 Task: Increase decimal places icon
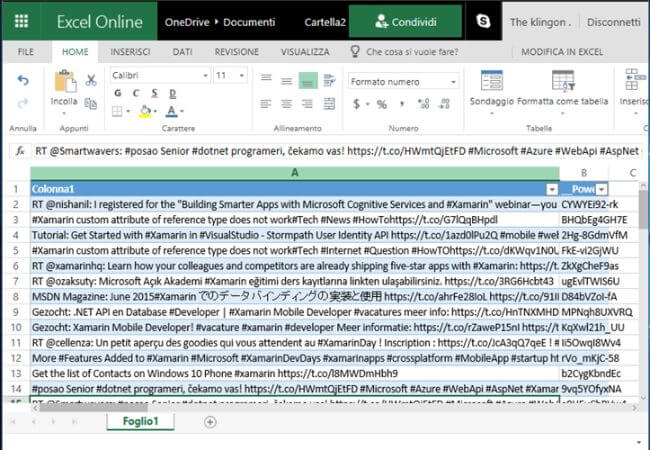point(424,104)
